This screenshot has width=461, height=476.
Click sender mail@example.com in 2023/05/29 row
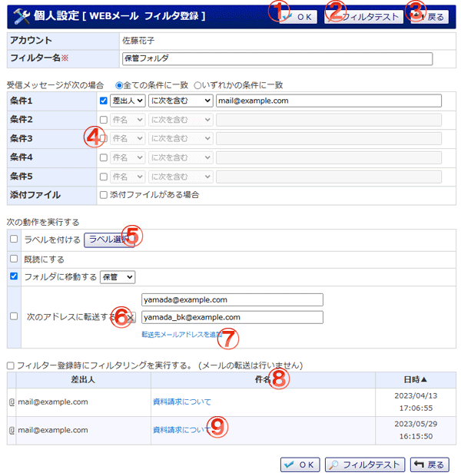(x=53, y=430)
